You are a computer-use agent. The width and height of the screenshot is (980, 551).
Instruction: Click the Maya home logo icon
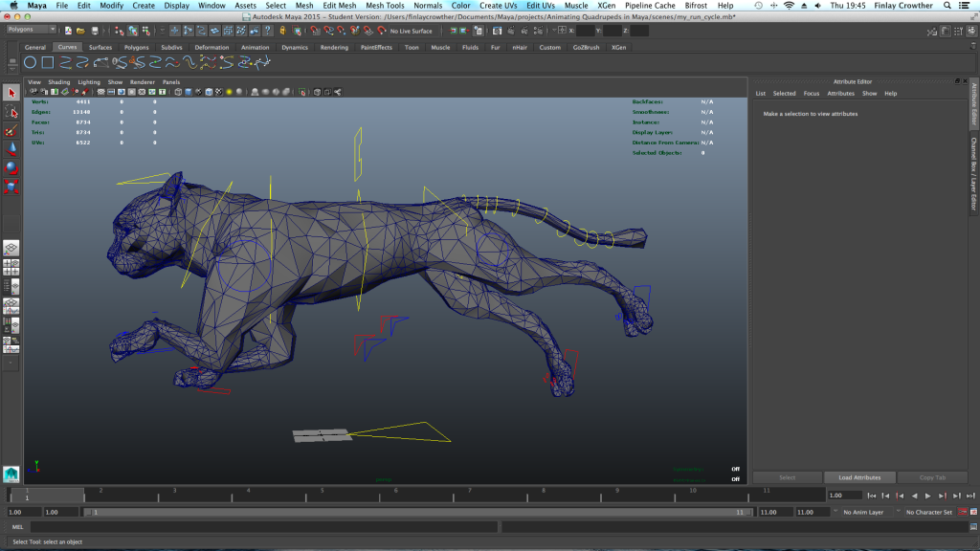(11, 474)
